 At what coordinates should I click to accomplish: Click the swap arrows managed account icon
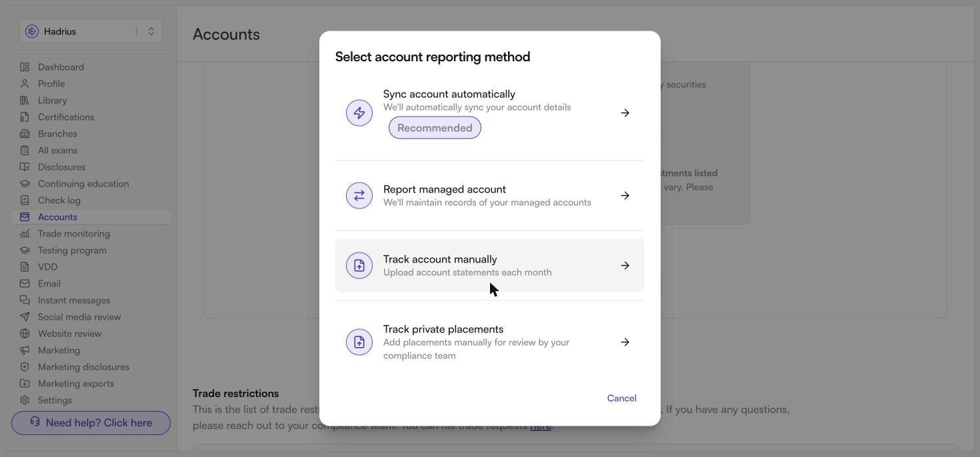(x=359, y=195)
